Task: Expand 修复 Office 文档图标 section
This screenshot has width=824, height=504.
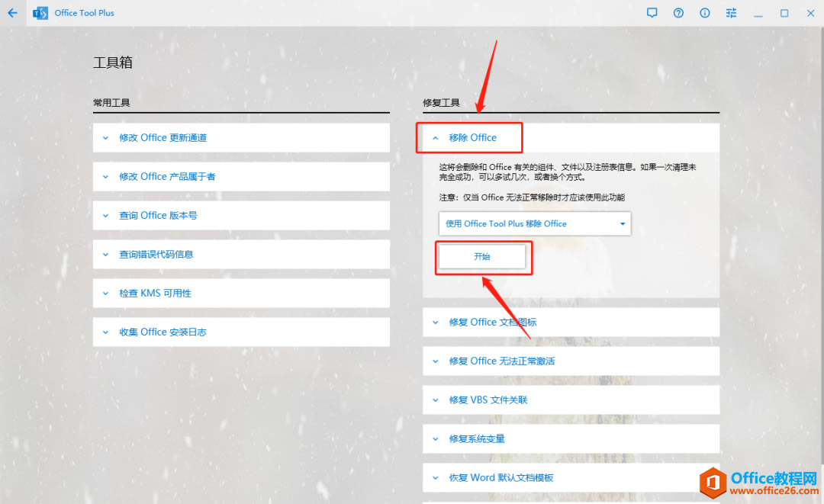Action: pyautogui.click(x=571, y=323)
